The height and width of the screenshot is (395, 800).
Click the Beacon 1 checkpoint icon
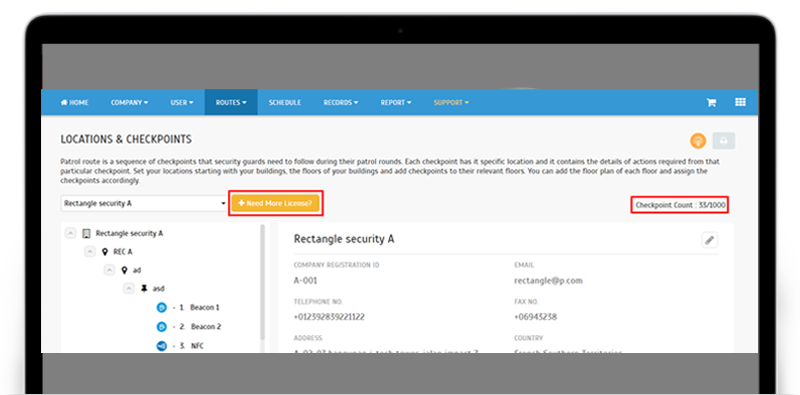[x=161, y=308]
